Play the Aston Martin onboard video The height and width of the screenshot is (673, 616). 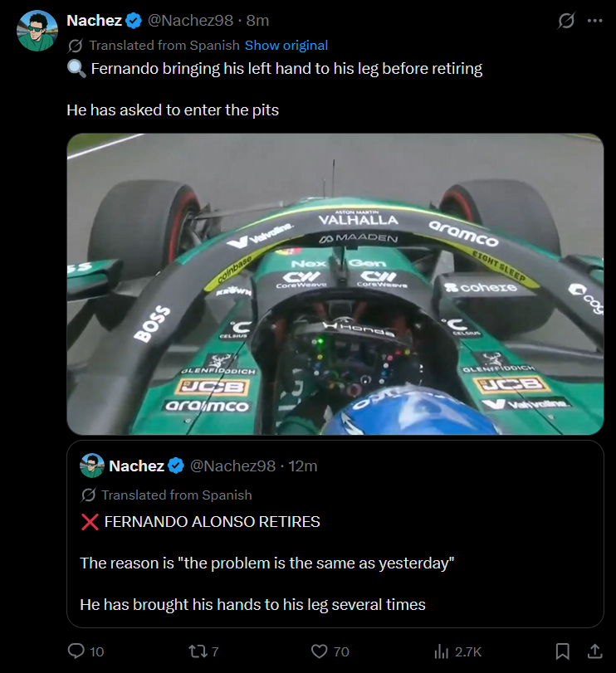pyautogui.click(x=335, y=284)
